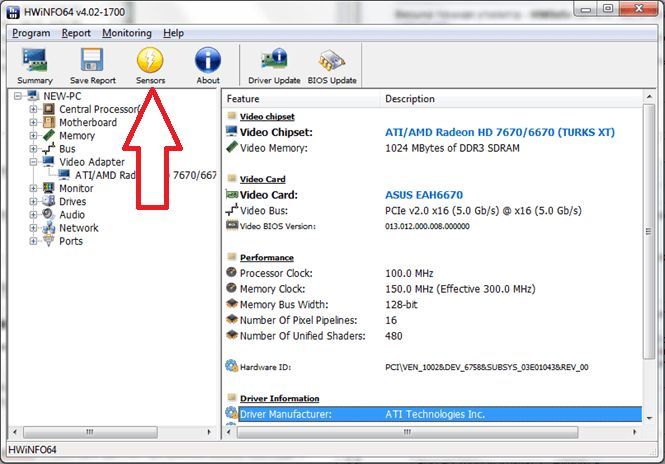Click the About info icon
The width and height of the screenshot is (665, 464).
[208, 60]
